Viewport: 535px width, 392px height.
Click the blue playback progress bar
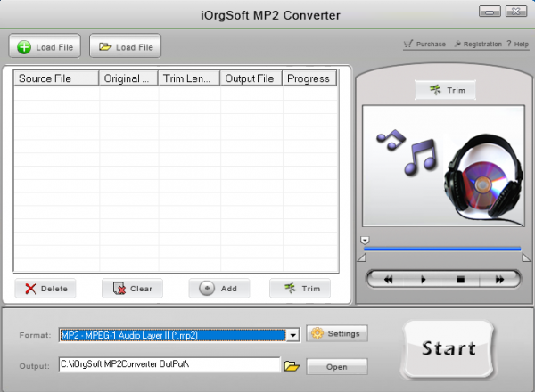click(x=442, y=249)
